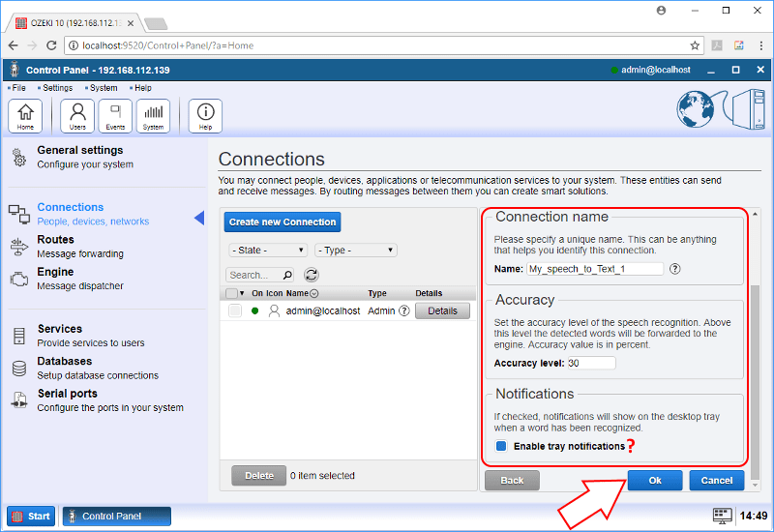
Task: Check the admin@localhost row checkbox
Action: [x=235, y=310]
